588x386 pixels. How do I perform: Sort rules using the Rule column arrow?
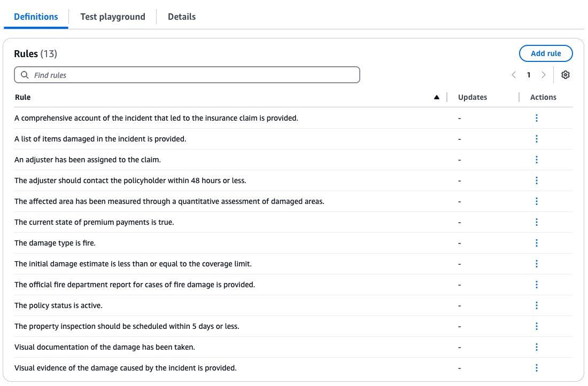(x=437, y=97)
